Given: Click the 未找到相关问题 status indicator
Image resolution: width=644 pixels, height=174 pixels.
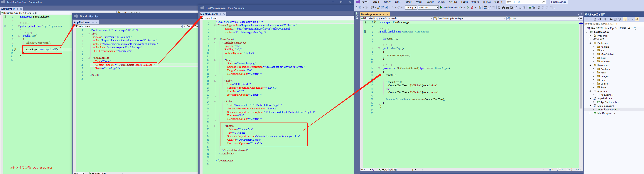Looking at the screenshot, I should (x=388, y=170).
